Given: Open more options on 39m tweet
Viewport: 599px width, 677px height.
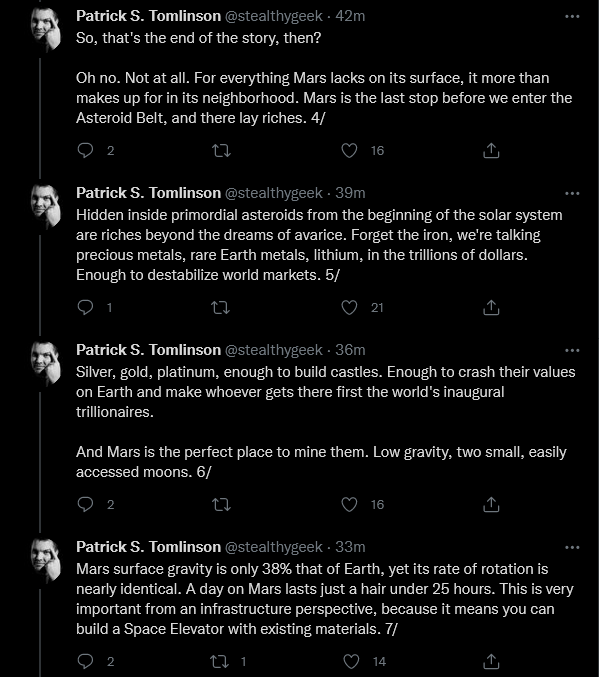Looking at the screenshot, I should (x=572, y=193).
